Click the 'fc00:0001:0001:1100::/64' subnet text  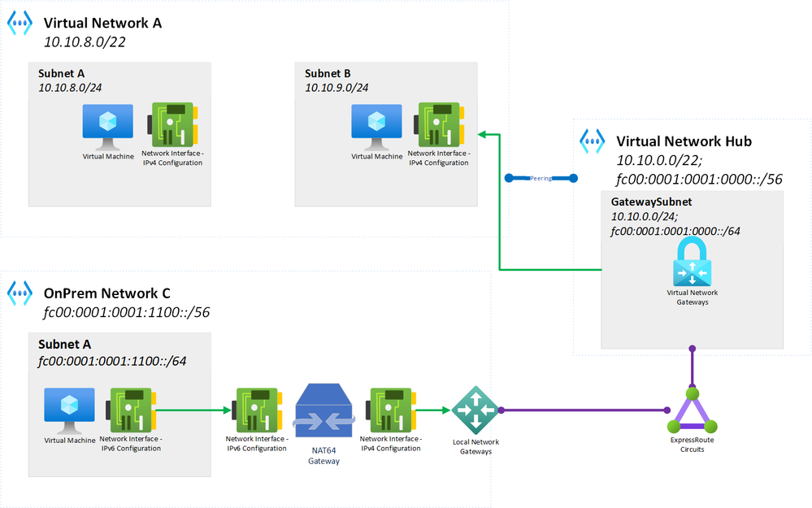coord(112,361)
